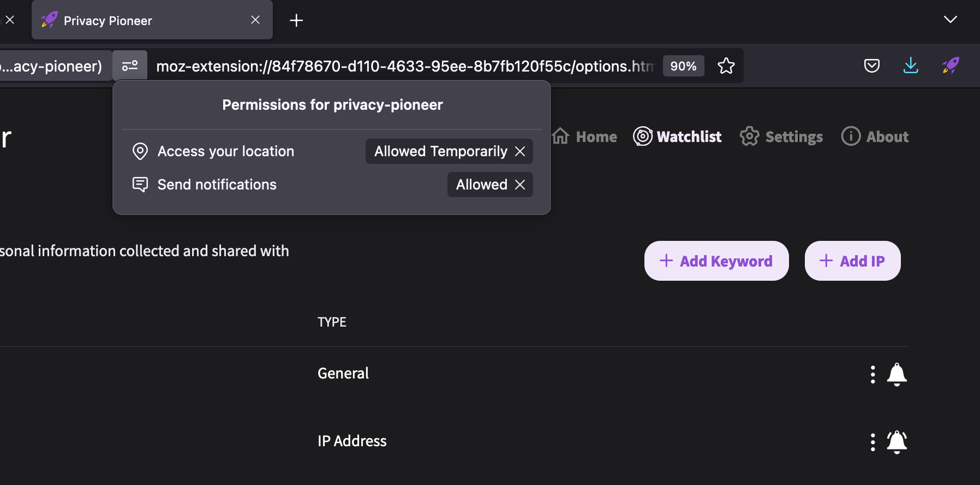Viewport: 980px width, 485px height.
Task: Open the three-dot menu for IP Address
Action: 873,442
